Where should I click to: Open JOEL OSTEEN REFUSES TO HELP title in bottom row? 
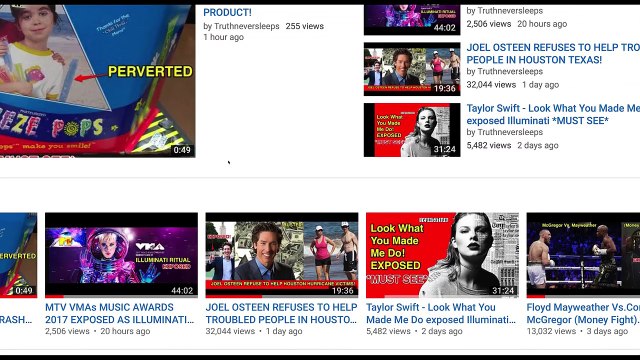coord(282,313)
